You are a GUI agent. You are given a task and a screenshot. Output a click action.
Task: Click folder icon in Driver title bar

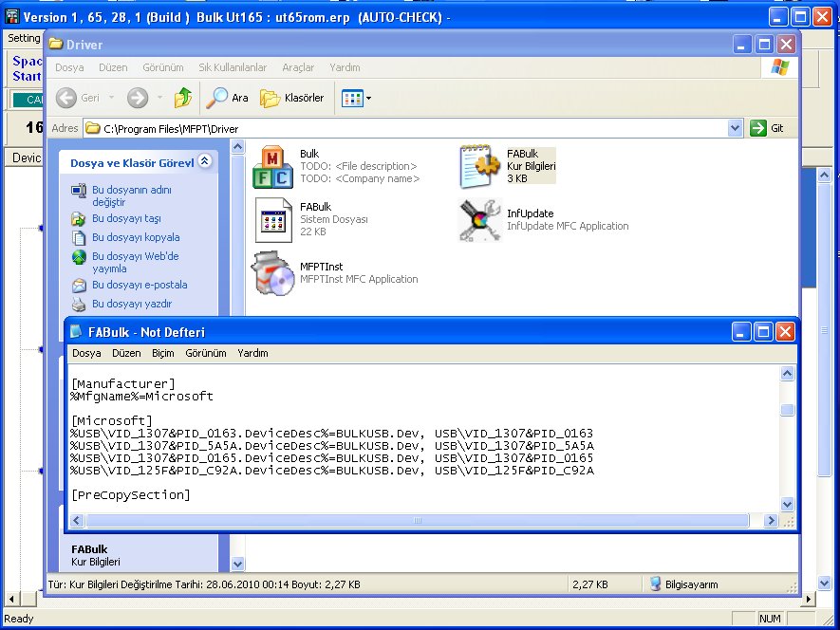(56, 44)
